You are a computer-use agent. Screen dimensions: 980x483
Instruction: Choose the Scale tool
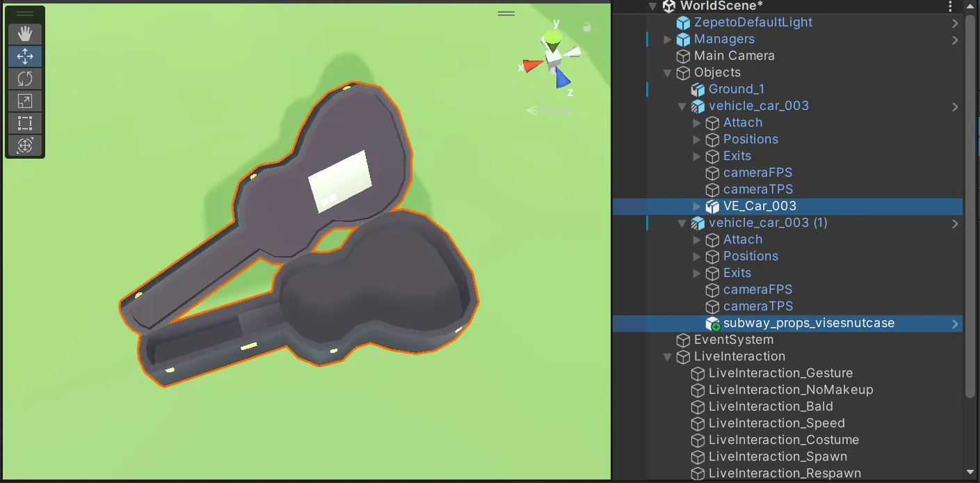pyautogui.click(x=25, y=101)
